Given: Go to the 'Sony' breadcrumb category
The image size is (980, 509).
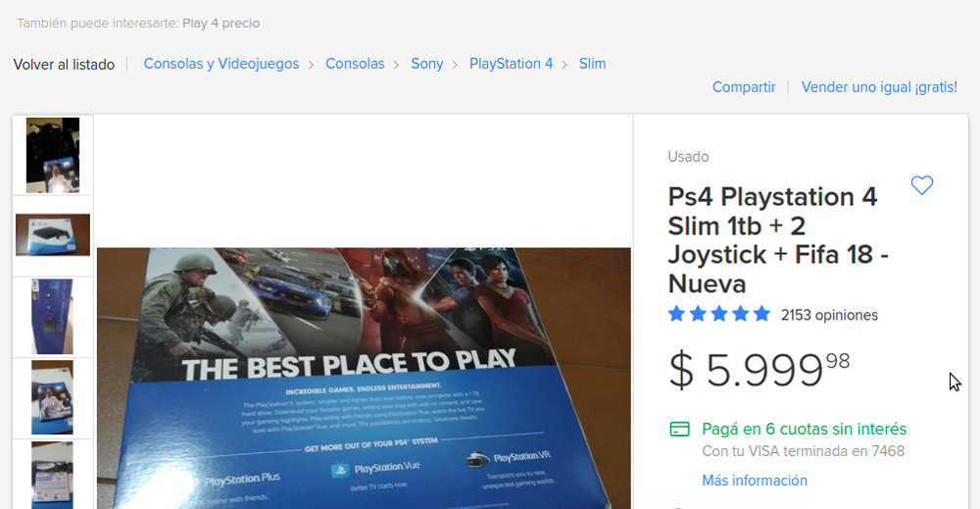Looking at the screenshot, I should (x=427, y=64).
